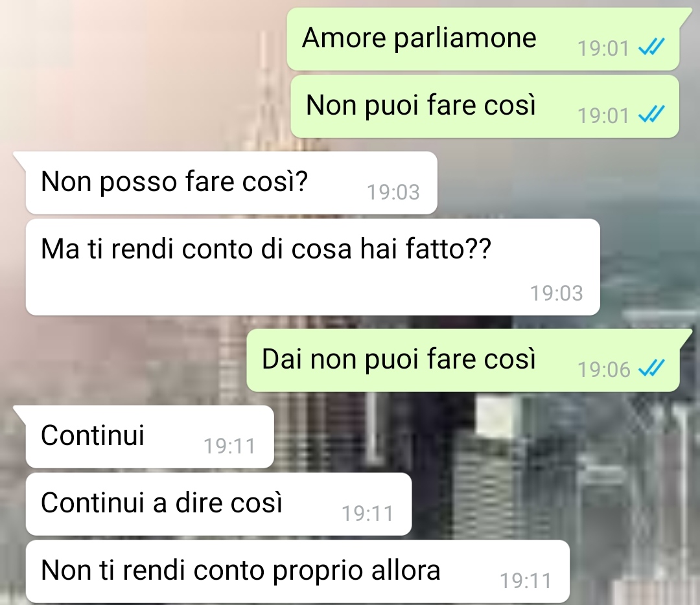The height and width of the screenshot is (605, 700).
Task: Select the 'Amore parliamone' message bubble
Action: (x=483, y=39)
